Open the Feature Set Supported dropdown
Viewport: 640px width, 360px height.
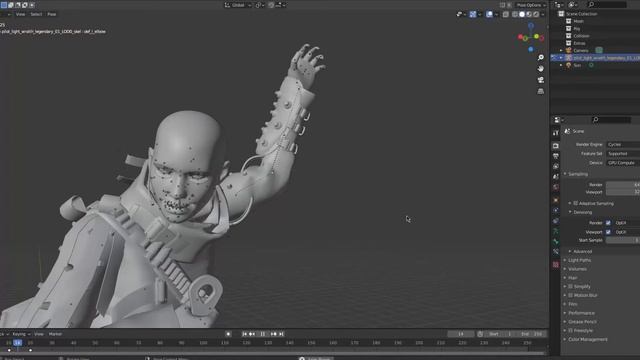pos(623,153)
